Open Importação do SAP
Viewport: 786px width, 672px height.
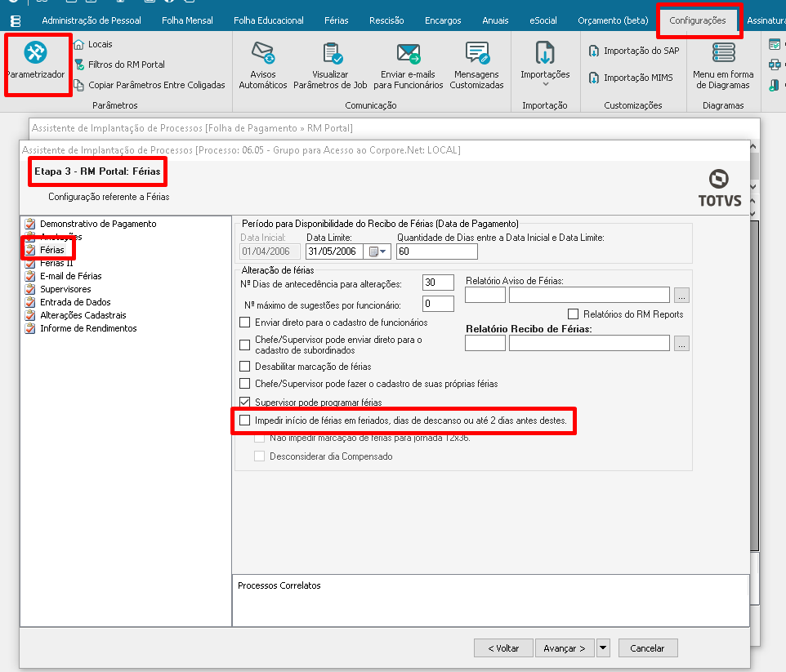[635, 51]
